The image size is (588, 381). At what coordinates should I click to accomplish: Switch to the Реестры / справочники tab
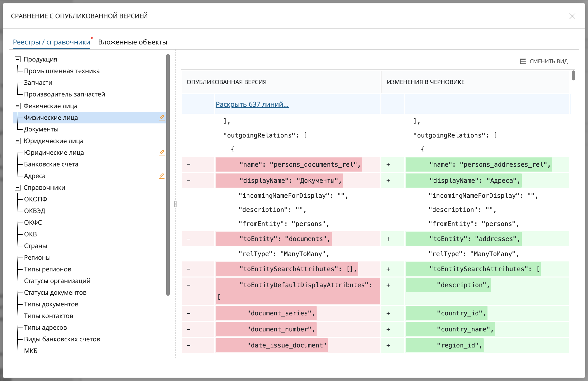pyautogui.click(x=51, y=42)
